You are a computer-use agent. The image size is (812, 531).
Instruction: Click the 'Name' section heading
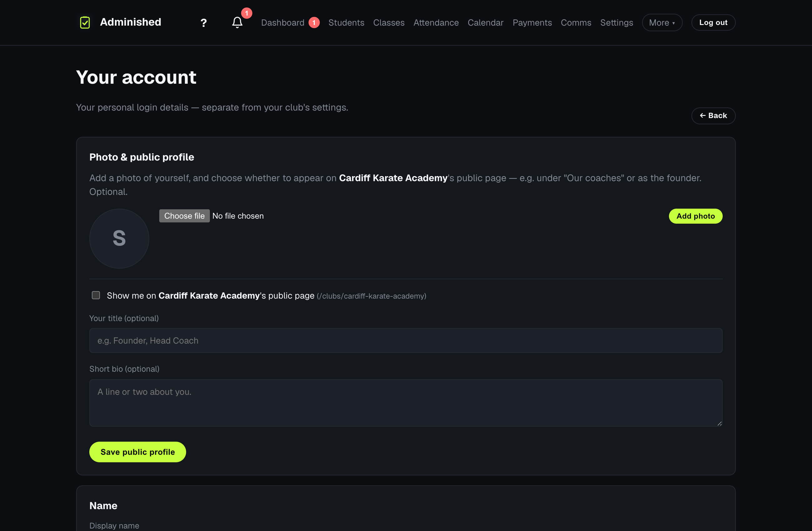pos(103,506)
